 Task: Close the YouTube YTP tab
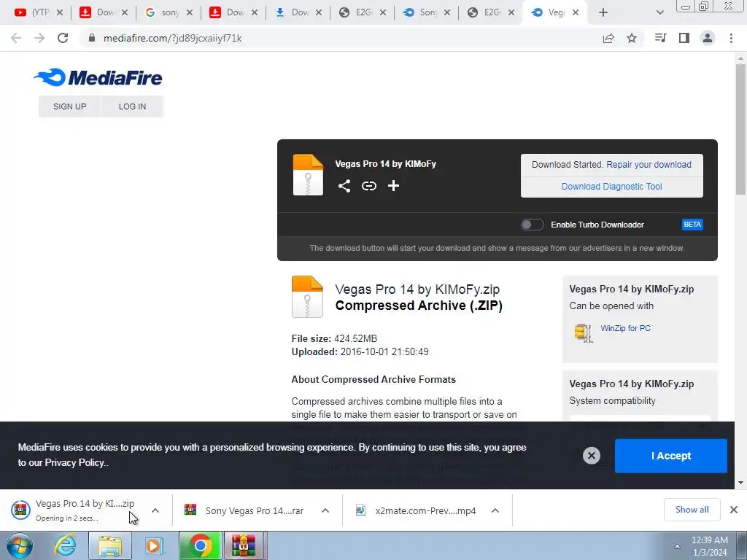tap(60, 12)
